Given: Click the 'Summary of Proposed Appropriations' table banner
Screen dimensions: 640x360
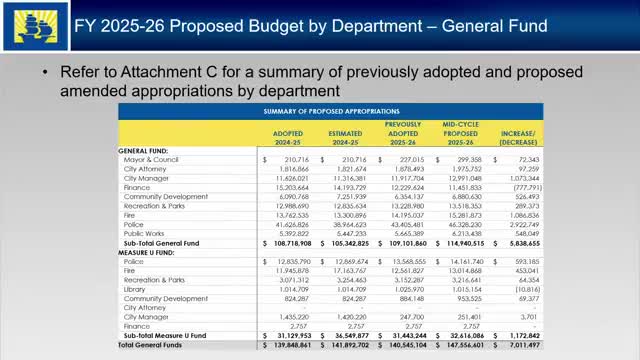Looking at the screenshot, I should pyautogui.click(x=331, y=111).
